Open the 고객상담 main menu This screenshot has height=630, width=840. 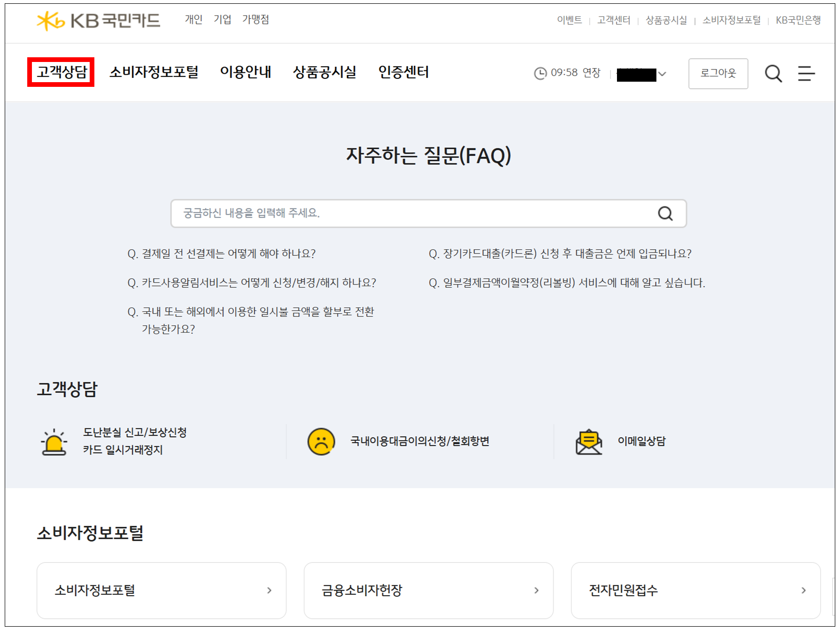pyautogui.click(x=62, y=72)
